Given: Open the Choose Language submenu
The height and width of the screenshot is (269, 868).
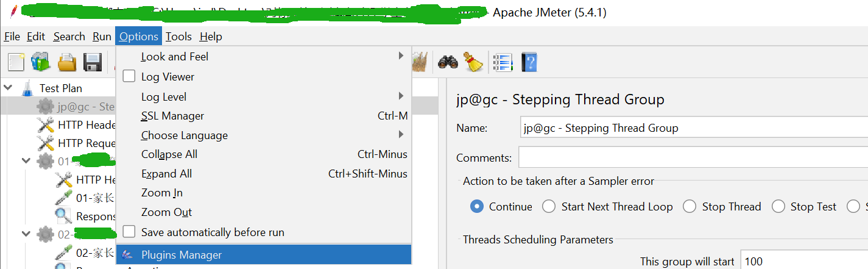Looking at the screenshot, I should [x=264, y=135].
